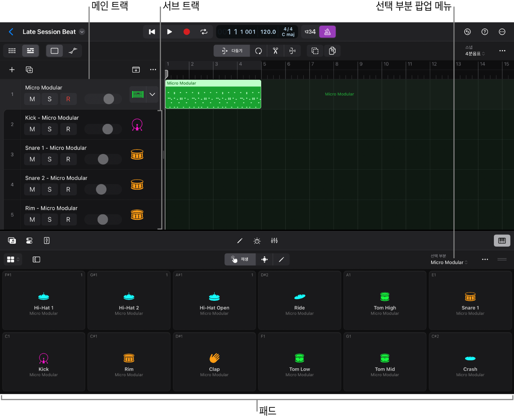The image size is (514, 420).
Task: Enable the metronome
Action: (x=327, y=32)
